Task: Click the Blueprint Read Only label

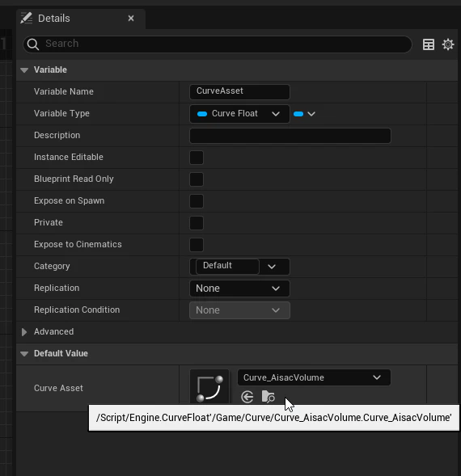Action: (x=74, y=179)
